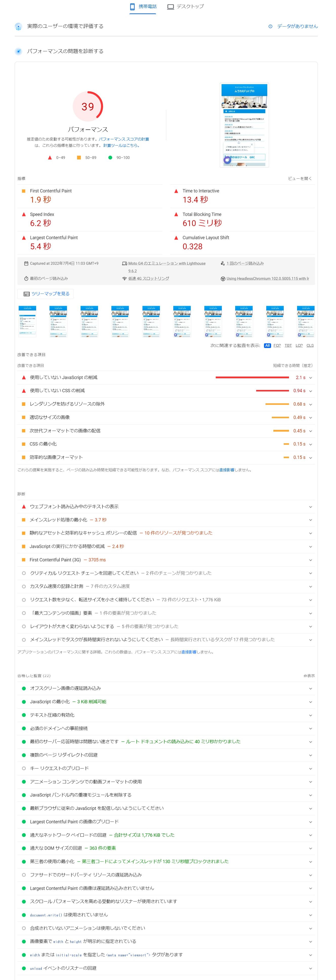The width and height of the screenshot is (336, 980).
Task: Click the ツリーマップを見る button
Action: pos(46,294)
